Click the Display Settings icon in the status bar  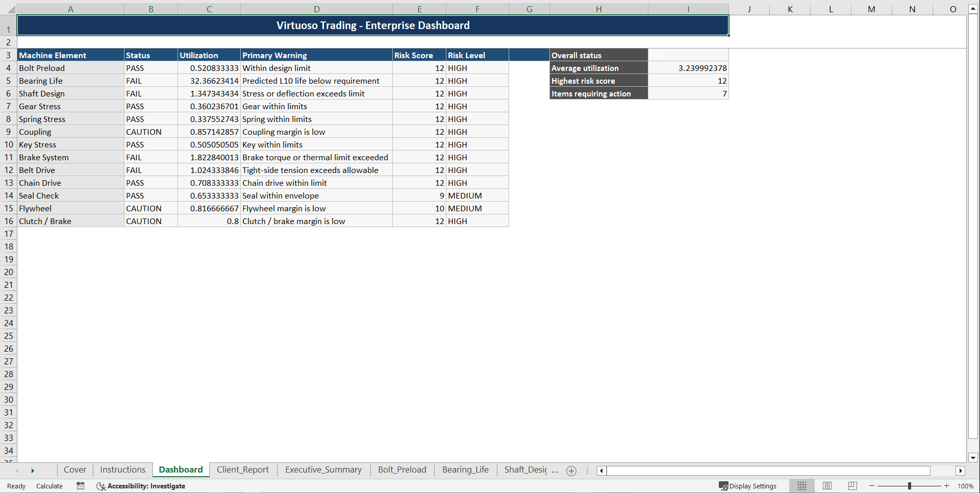click(x=723, y=486)
